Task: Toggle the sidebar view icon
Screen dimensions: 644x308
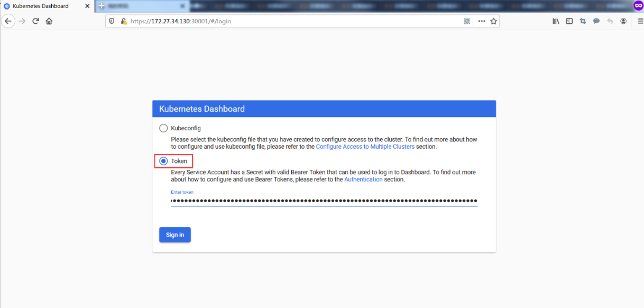Action: pos(569,21)
